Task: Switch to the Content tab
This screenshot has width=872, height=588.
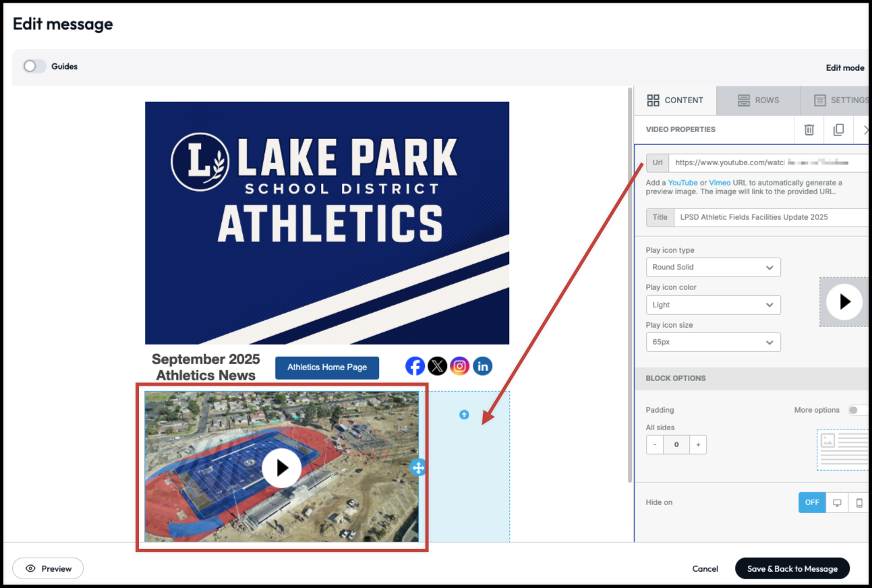Action: 675,100
